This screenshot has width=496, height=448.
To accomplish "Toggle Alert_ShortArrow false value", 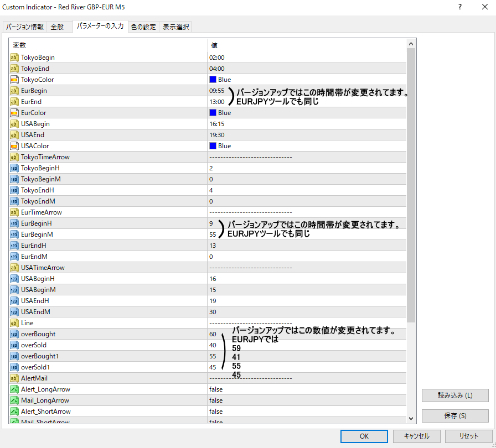I will point(216,411).
